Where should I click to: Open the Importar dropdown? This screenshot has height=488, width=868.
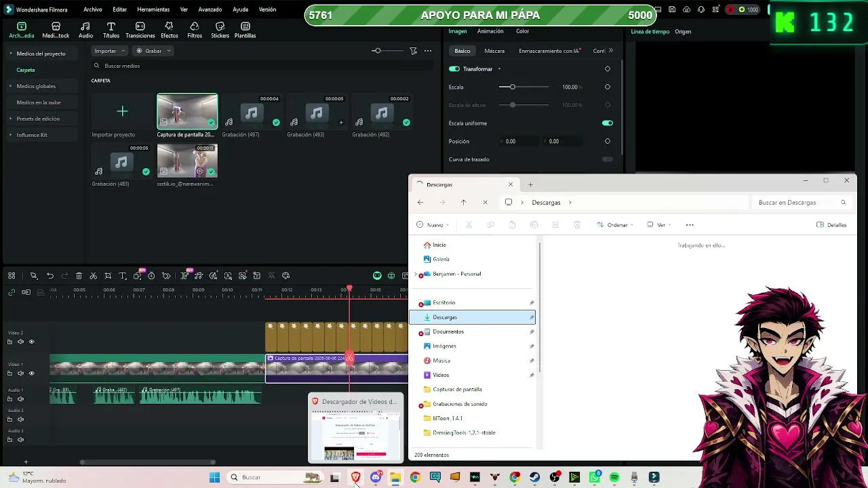pyautogui.click(x=109, y=51)
